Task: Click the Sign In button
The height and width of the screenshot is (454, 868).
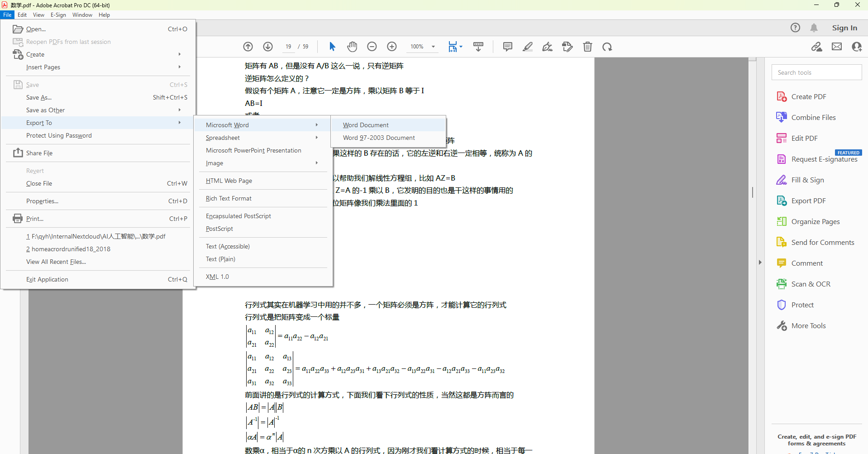Action: (844, 28)
